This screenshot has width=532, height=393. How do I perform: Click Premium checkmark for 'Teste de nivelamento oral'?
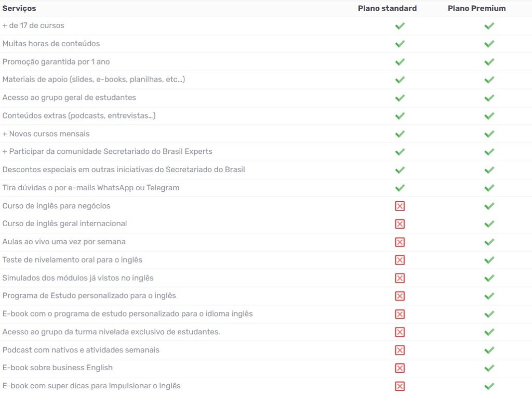489,260
